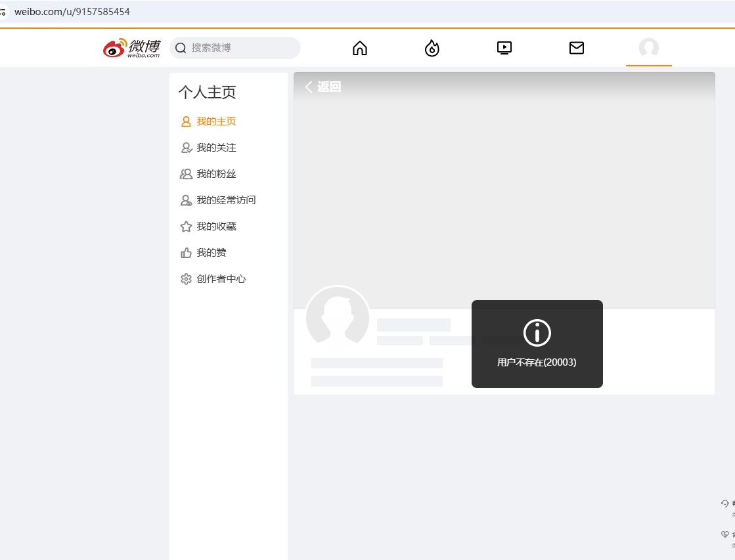Open the messages envelope icon
Viewport: 735px width, 560px height.
tap(577, 48)
